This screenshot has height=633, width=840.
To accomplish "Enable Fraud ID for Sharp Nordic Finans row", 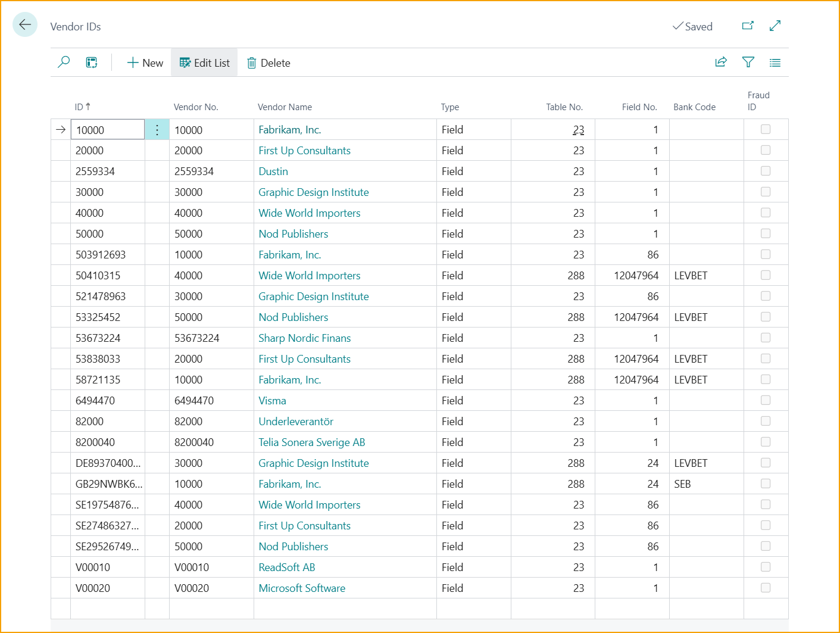I will (766, 338).
